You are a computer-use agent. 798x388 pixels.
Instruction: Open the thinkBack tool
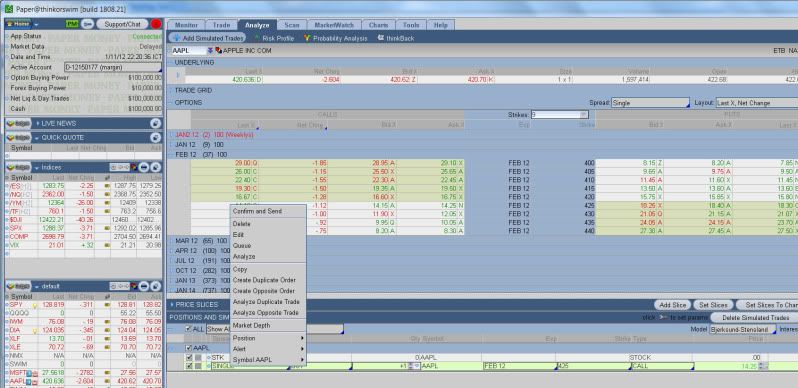click(x=395, y=38)
